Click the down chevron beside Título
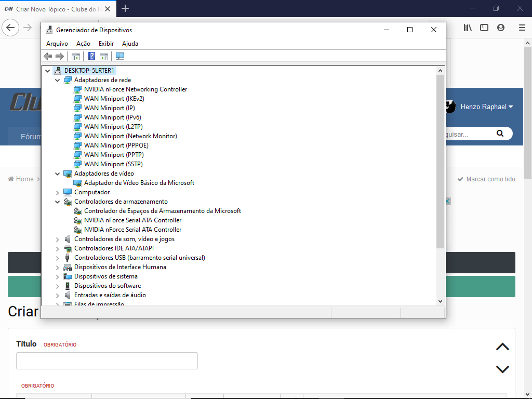The height and width of the screenshot is (399, 532). (x=502, y=369)
